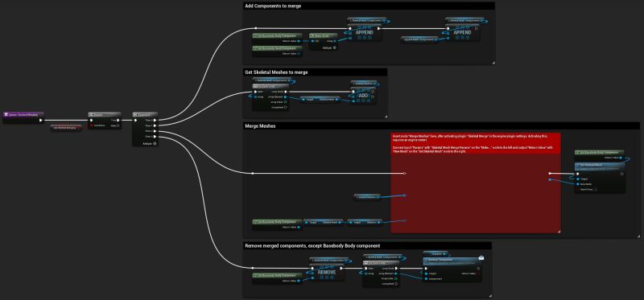Click For Each Loop Completed pin in Get Skeletal Meshes
Screen dimensions: 644x300
285,107
